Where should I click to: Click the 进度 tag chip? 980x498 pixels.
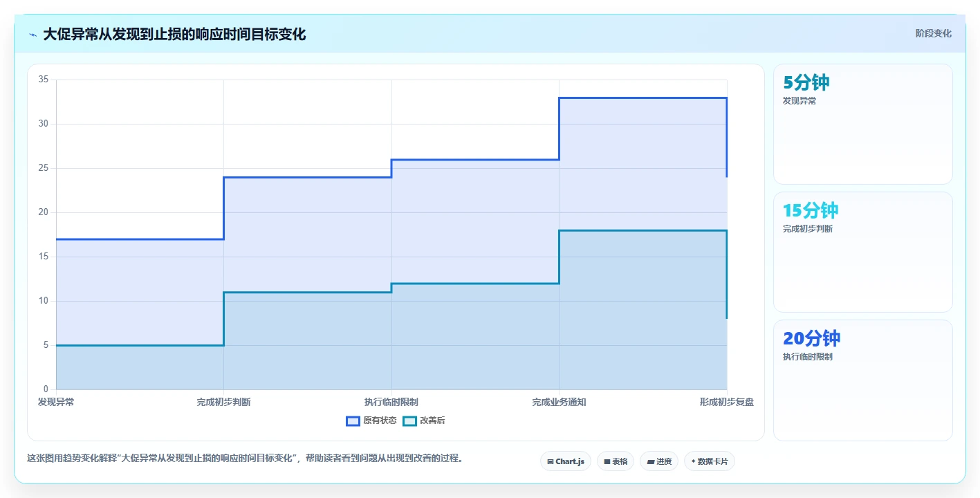pos(659,461)
